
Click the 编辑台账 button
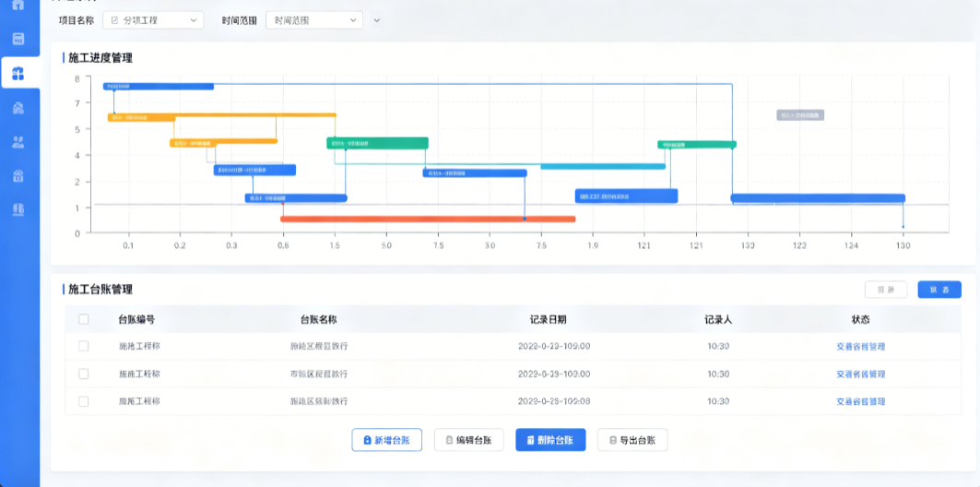click(x=468, y=440)
